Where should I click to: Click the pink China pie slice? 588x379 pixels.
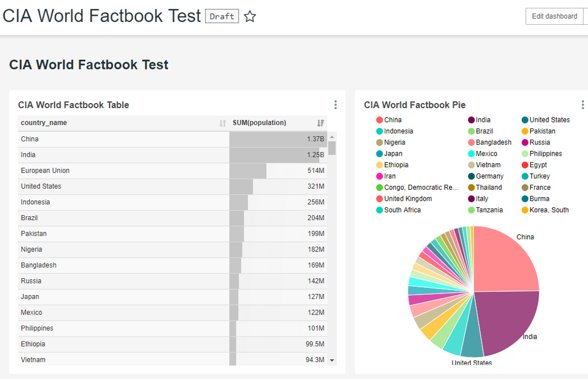coord(504,259)
